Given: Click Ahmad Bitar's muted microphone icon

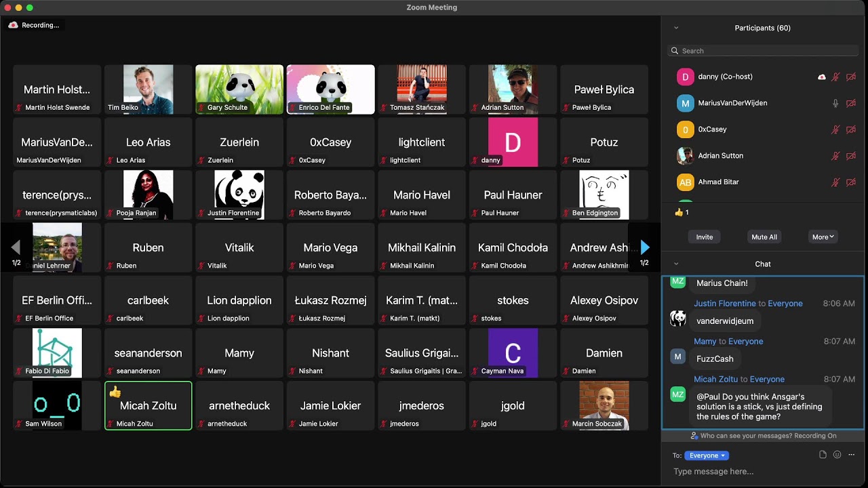Looking at the screenshot, I should 835,182.
